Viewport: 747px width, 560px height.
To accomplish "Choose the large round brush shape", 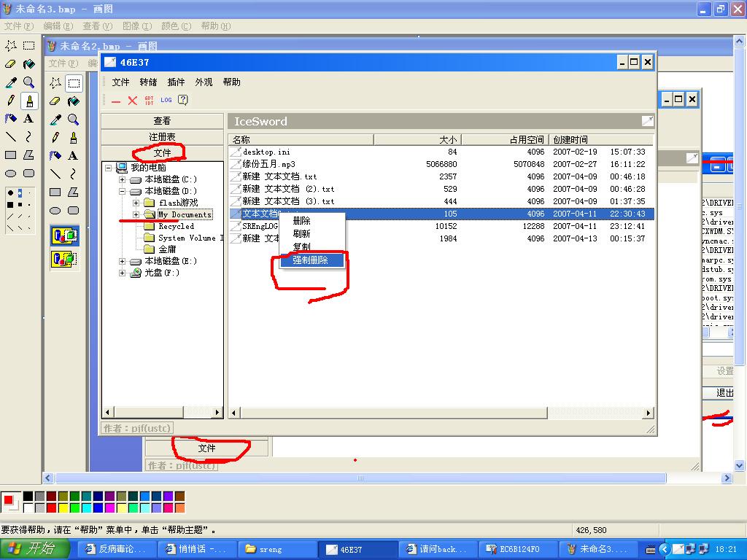I will coord(10,193).
